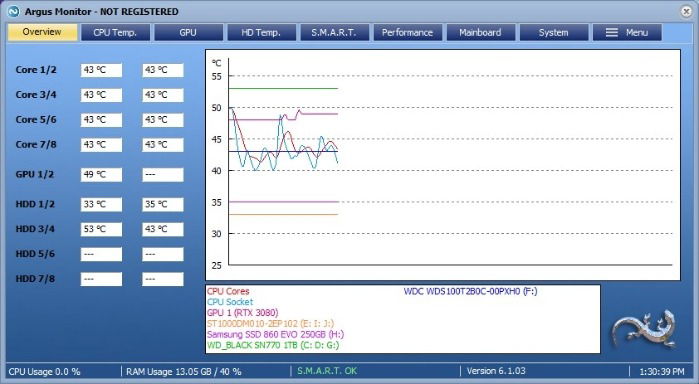Switch to the Mainboard tab
Image resolution: width=699 pixels, height=384 pixels.
(x=481, y=33)
